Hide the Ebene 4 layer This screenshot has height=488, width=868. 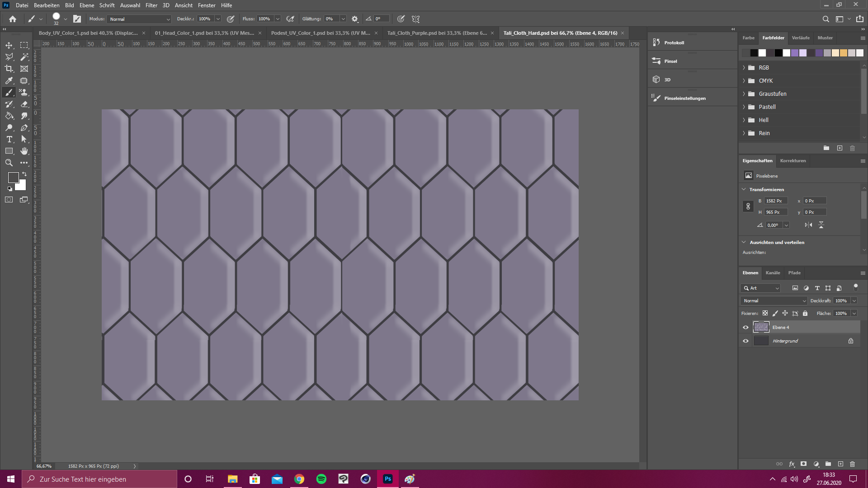coord(746,328)
